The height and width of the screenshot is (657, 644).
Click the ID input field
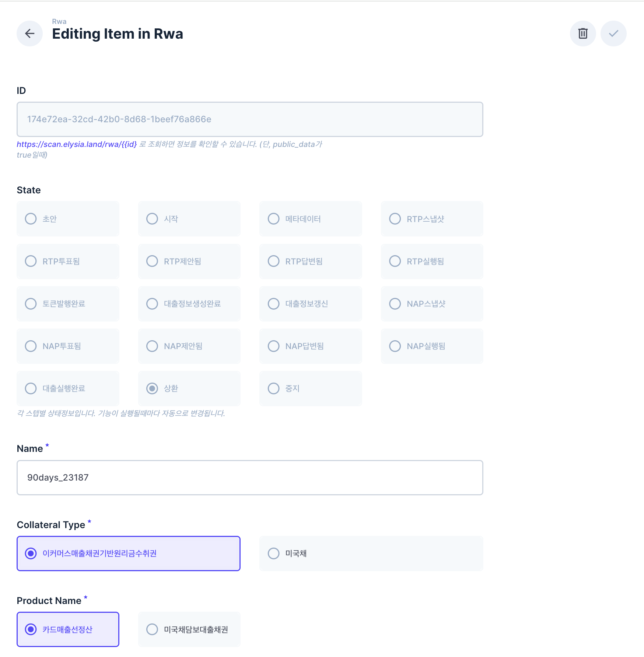pyautogui.click(x=249, y=119)
